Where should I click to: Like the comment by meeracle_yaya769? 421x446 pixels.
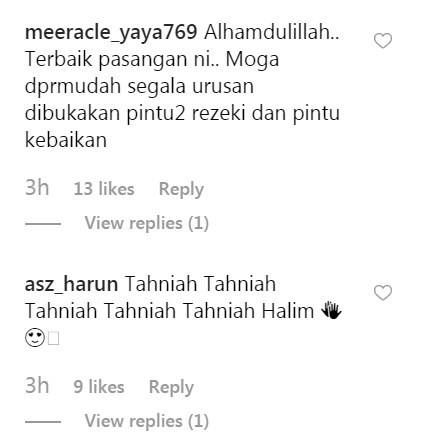[383, 41]
